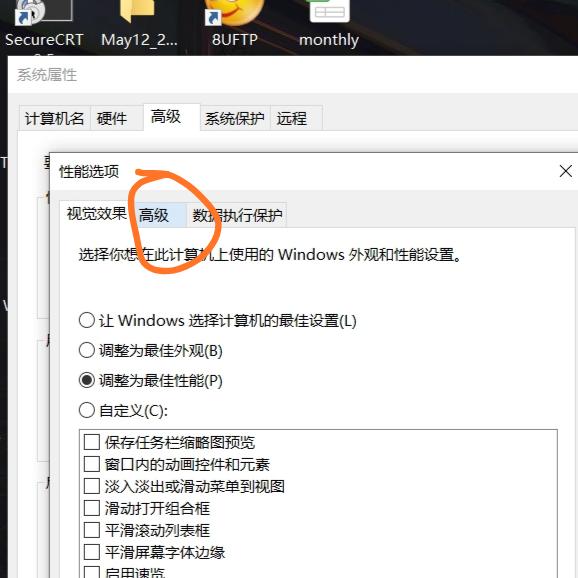Enable 滑动打开组合框 checkbox
578x578 pixels.
pos(92,508)
